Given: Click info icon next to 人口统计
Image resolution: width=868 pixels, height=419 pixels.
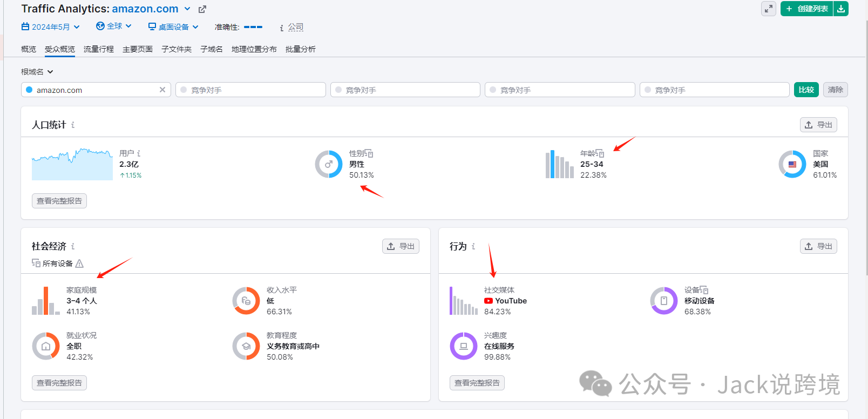Looking at the screenshot, I should point(73,125).
